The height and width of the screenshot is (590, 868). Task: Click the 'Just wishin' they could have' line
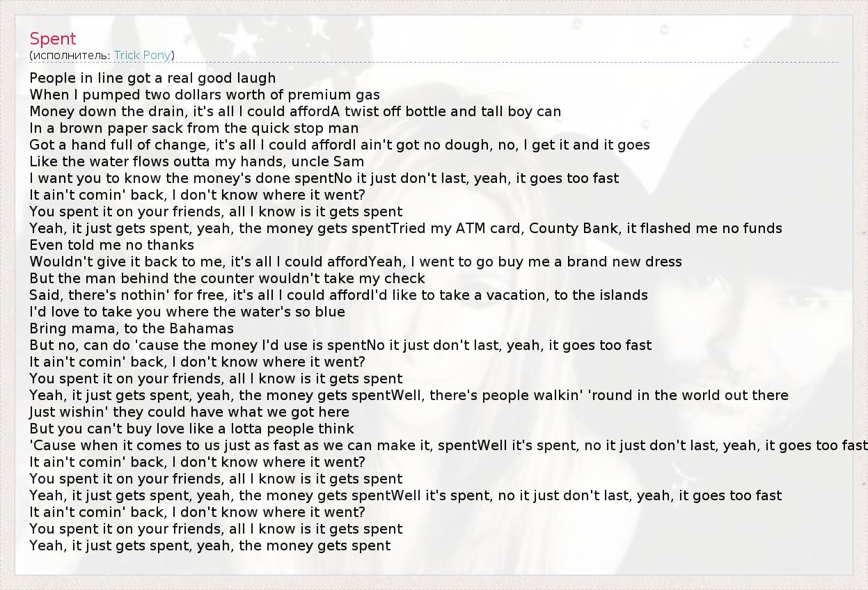pyautogui.click(x=189, y=412)
